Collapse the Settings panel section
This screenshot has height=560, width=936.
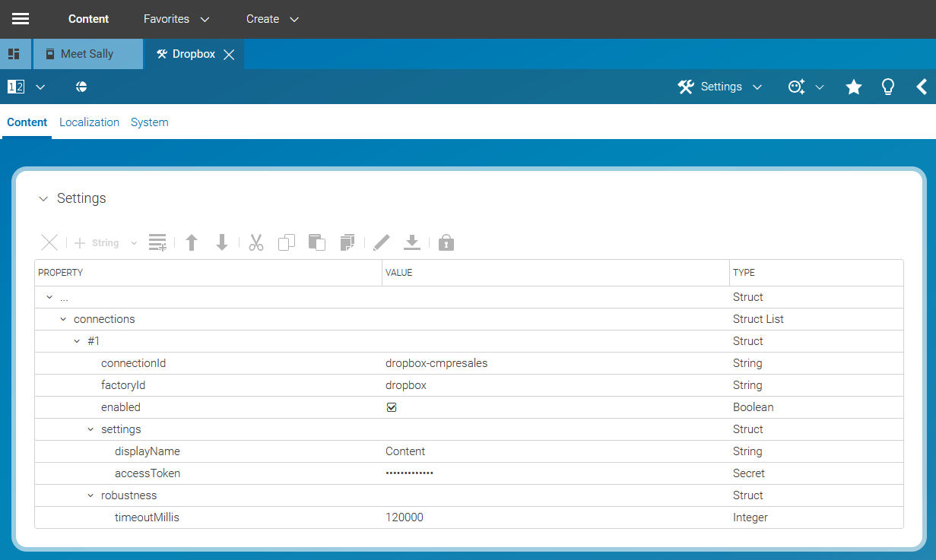click(43, 199)
